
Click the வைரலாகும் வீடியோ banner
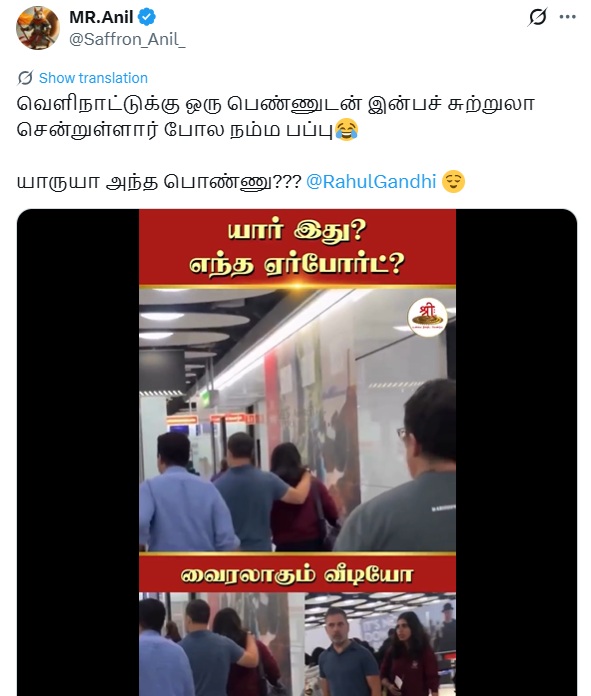pyautogui.click(x=297, y=574)
